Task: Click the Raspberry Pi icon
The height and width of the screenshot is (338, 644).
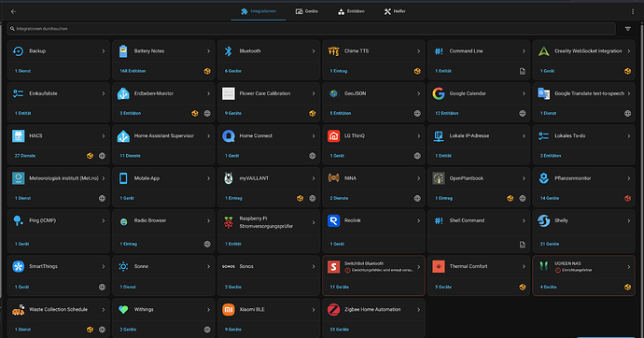Action: [229, 222]
